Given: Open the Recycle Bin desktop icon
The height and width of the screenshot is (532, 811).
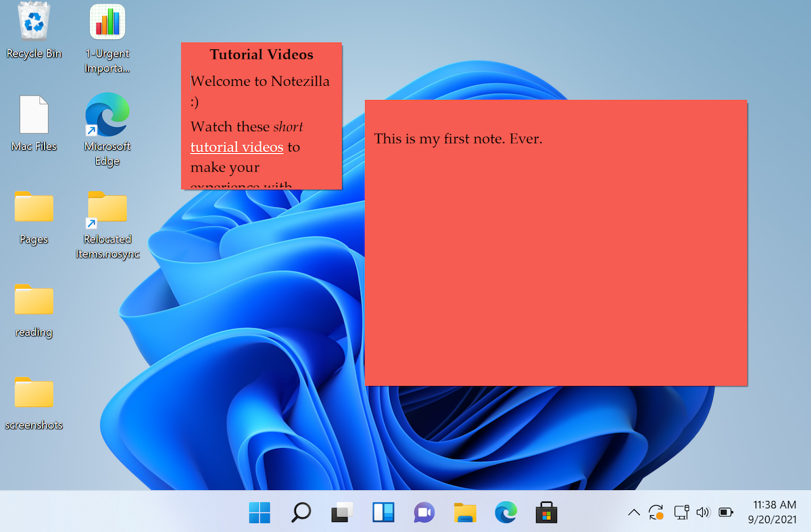Looking at the screenshot, I should [x=34, y=26].
